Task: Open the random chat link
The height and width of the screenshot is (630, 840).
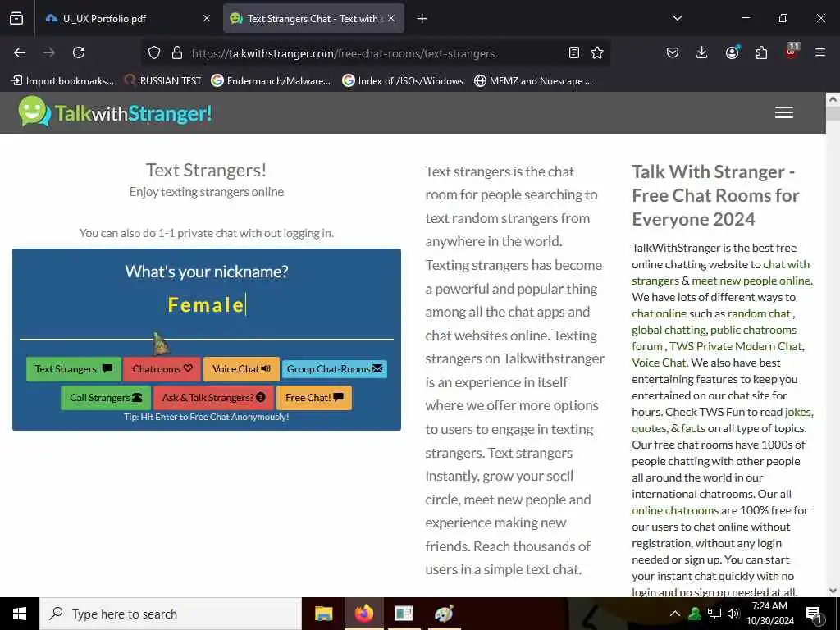Action: (x=759, y=313)
